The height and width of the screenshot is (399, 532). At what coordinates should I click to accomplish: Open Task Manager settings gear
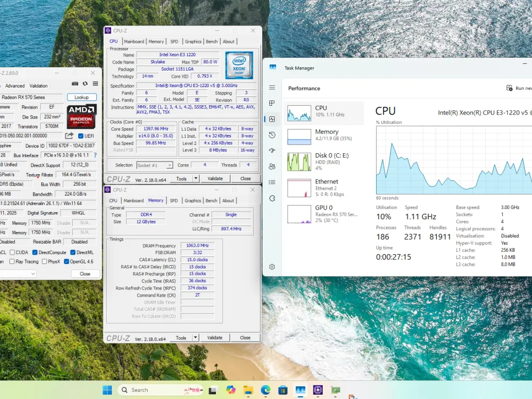(x=272, y=267)
